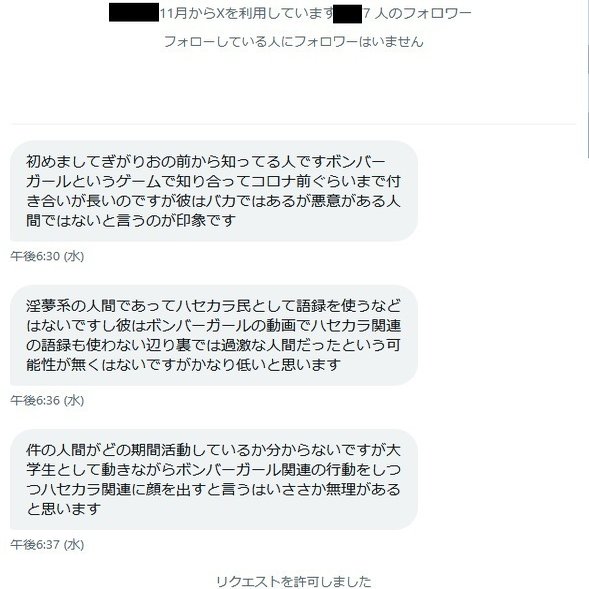Click the リクエストを許可しました notice

(294, 581)
